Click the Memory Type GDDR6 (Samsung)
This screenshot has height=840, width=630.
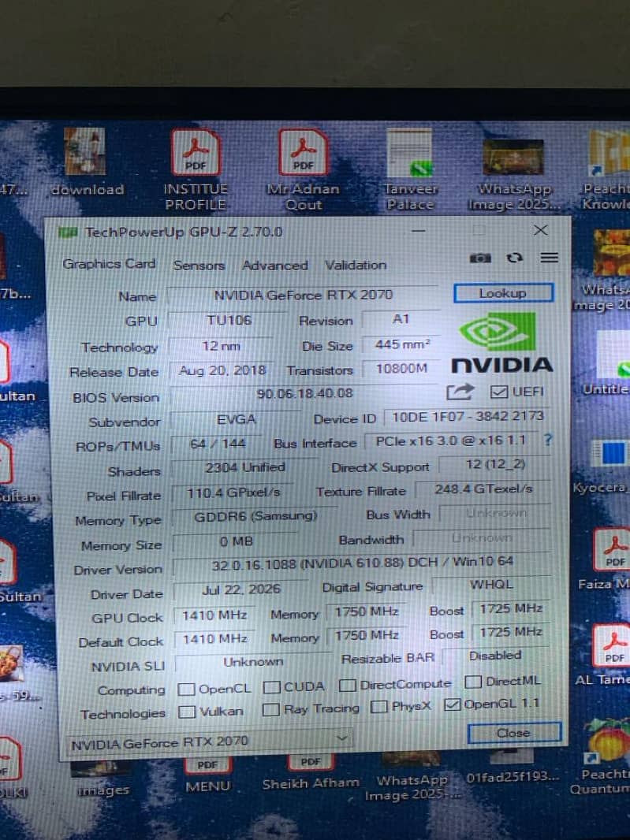(x=255, y=516)
